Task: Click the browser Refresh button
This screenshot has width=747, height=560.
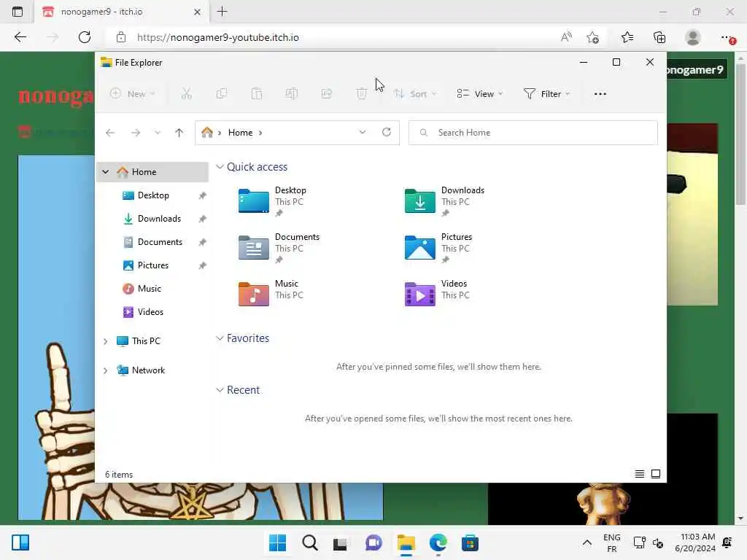Action: pyautogui.click(x=85, y=37)
